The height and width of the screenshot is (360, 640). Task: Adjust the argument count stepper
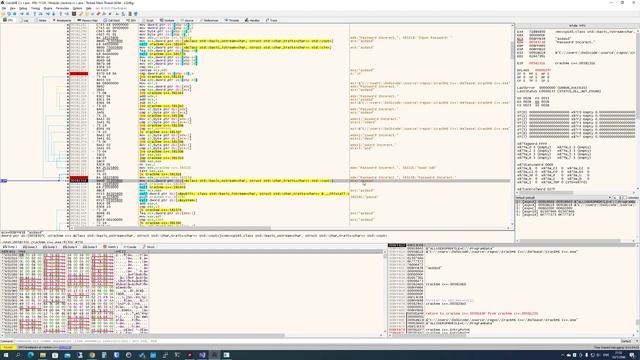[x=618, y=198]
